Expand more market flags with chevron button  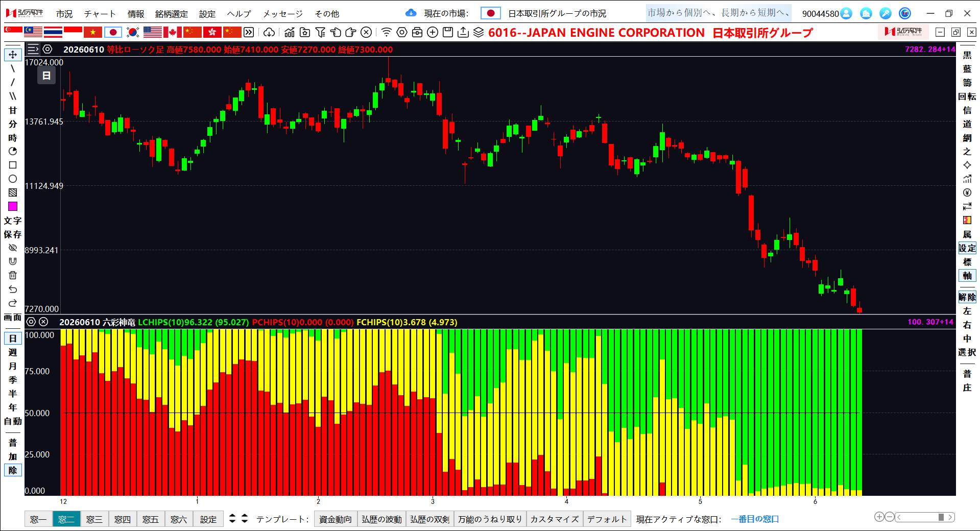coord(249,33)
